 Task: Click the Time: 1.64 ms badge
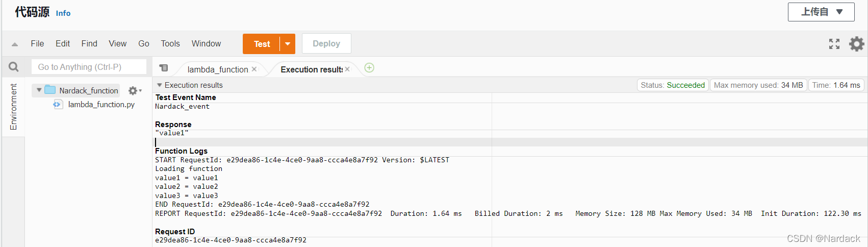(836, 85)
